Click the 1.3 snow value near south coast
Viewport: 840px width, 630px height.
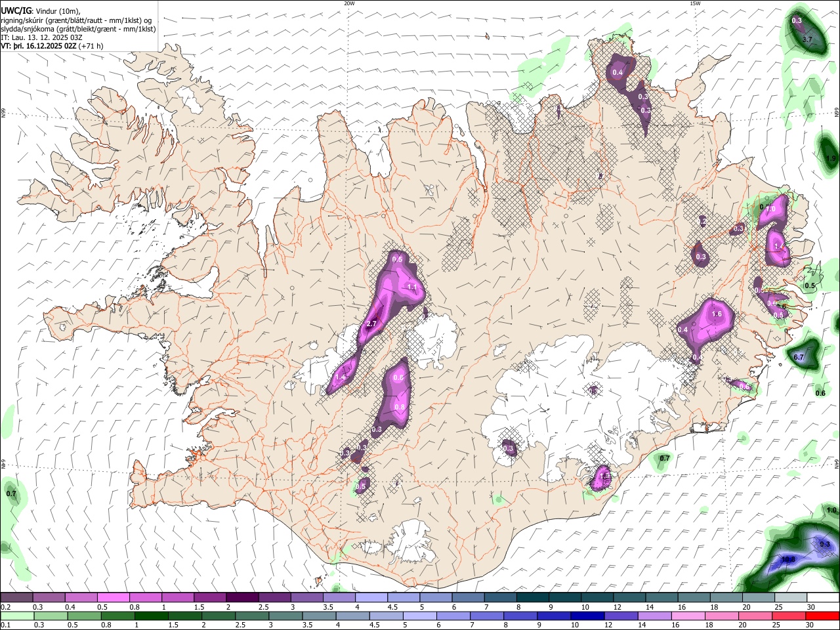605,476
